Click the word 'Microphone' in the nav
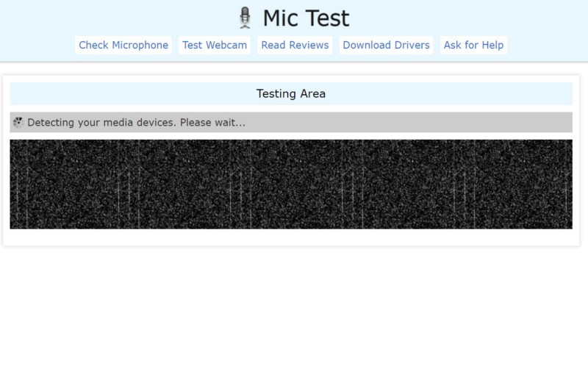 [x=140, y=45]
